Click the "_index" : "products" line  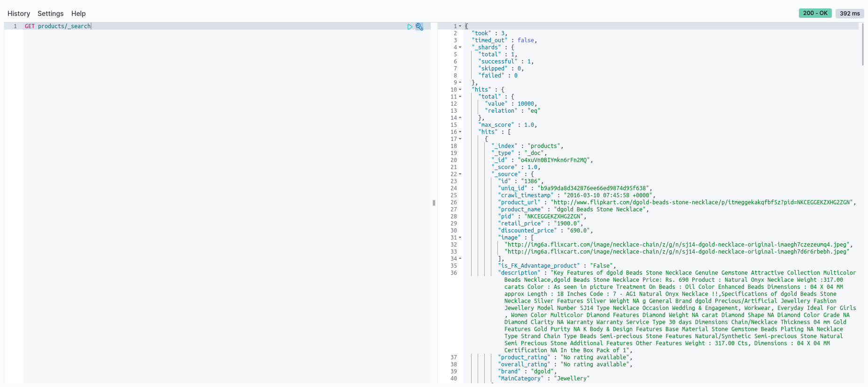tap(527, 146)
